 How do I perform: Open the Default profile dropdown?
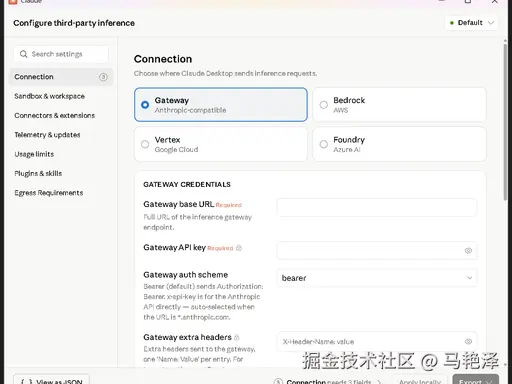(471, 23)
